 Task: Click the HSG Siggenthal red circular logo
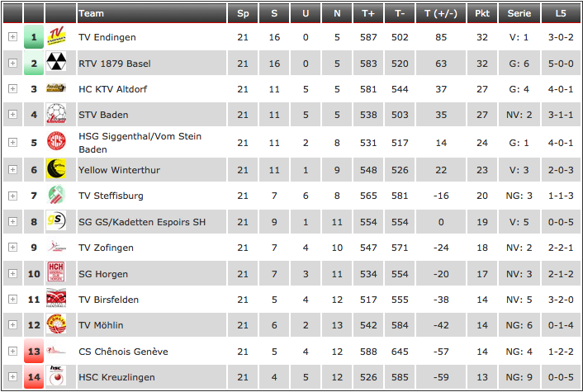56,141
